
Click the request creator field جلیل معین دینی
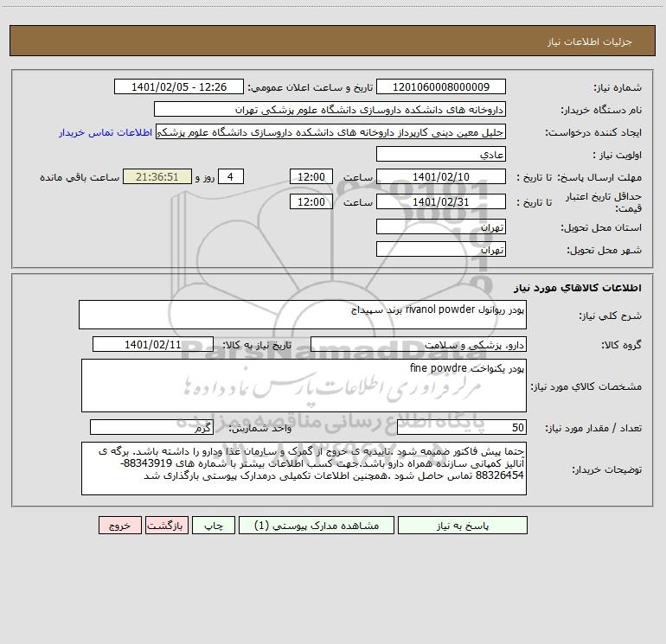pos(331,131)
